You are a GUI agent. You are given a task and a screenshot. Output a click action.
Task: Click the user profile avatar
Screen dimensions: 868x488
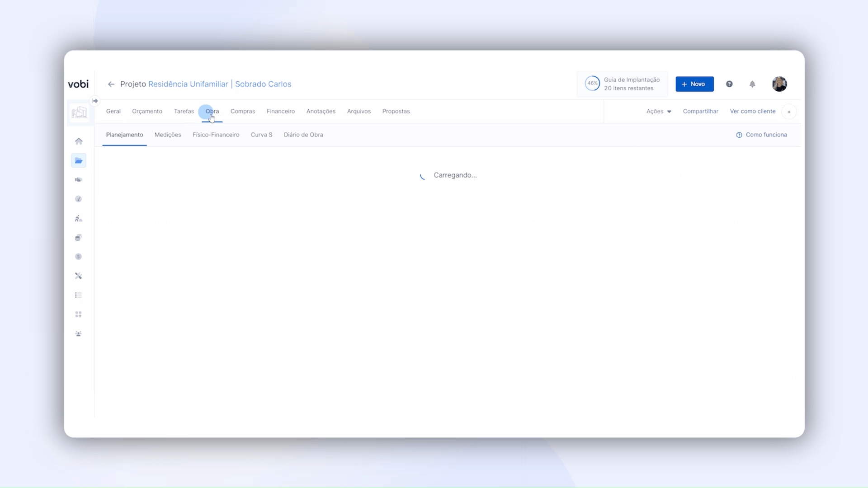click(779, 84)
